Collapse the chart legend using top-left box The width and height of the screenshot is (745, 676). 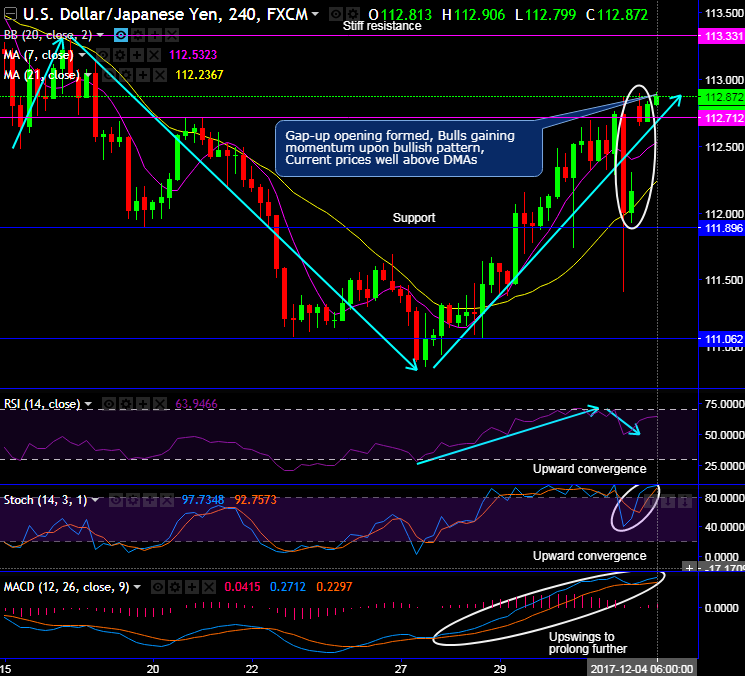(10, 15)
